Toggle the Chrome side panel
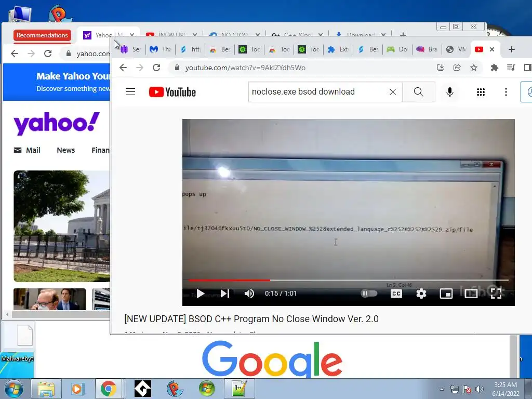Screen dimensions: 532x399 pyautogui.click(x=527, y=68)
